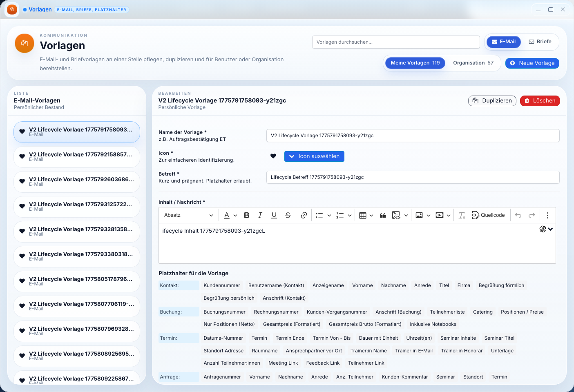Show Organisation templates
Viewport: 574px width, 392px height.
click(x=473, y=63)
